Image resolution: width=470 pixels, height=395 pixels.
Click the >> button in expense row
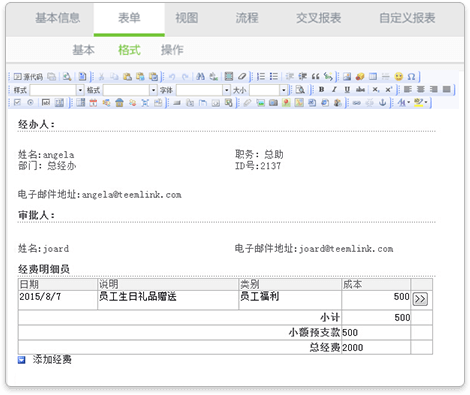coord(420,298)
